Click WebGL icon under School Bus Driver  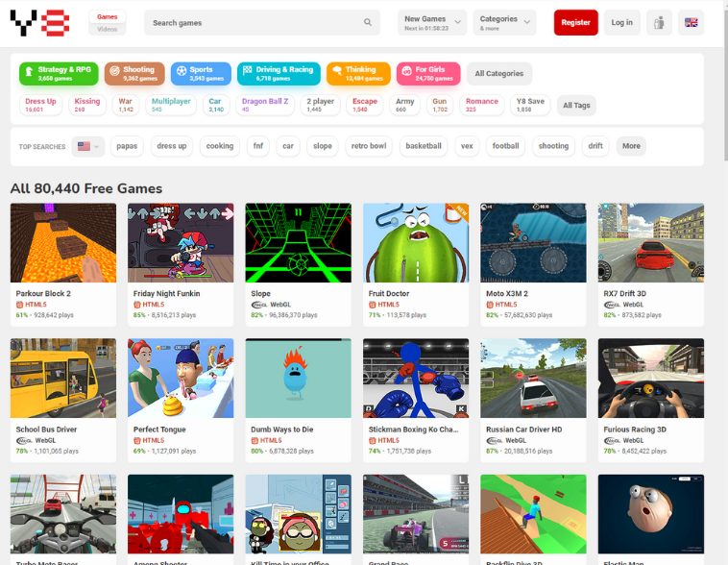[x=24, y=440]
